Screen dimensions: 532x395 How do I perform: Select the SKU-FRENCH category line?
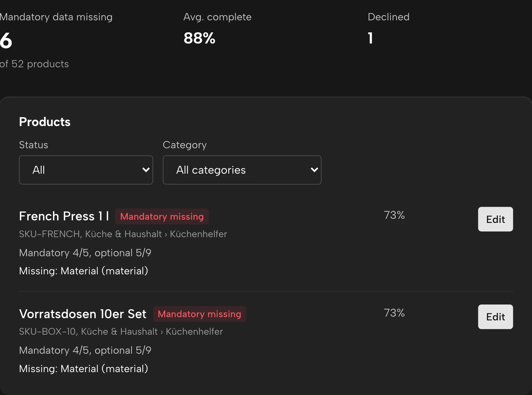click(x=123, y=234)
